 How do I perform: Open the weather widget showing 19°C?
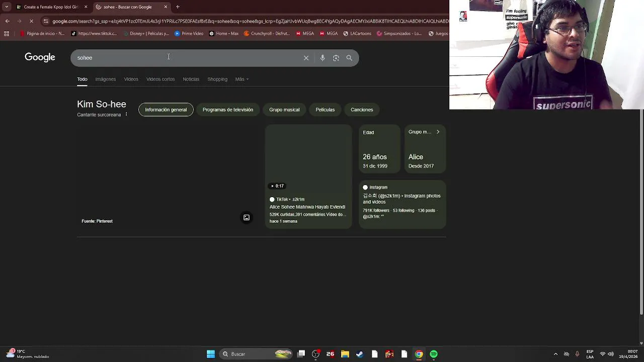pos(28,354)
